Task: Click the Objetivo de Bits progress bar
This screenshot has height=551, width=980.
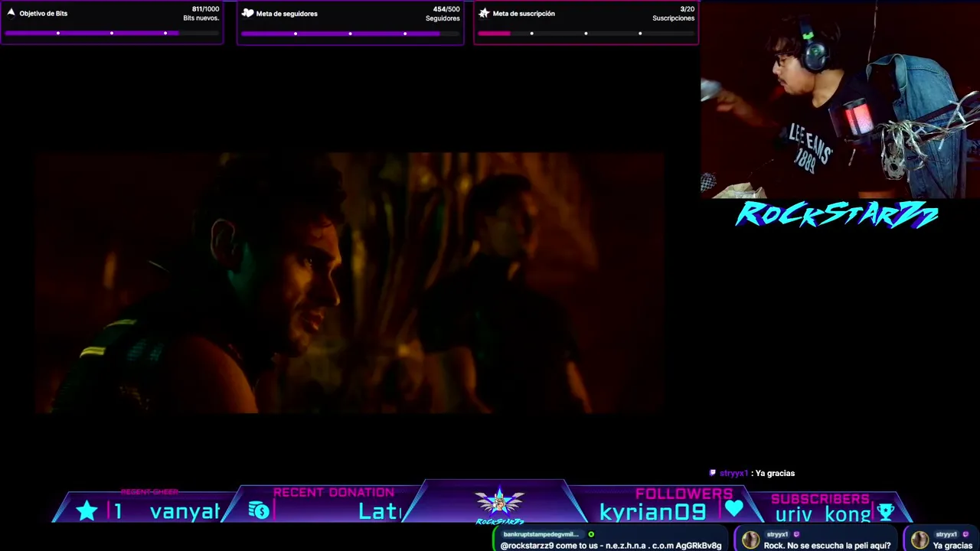Action: pyautogui.click(x=112, y=33)
